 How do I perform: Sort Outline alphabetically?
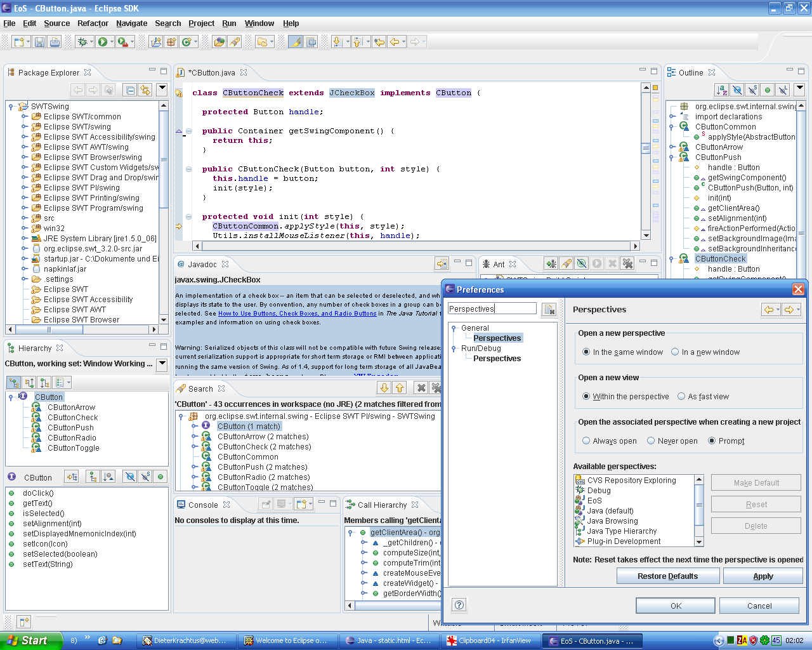pos(721,90)
